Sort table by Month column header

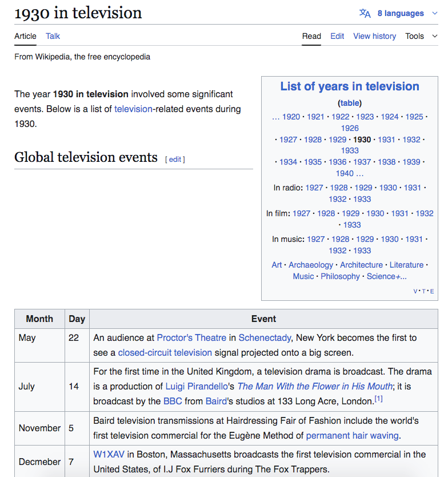coord(39,319)
